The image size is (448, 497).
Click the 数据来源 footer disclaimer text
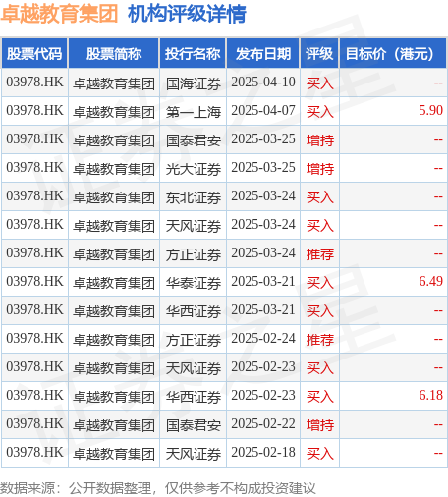pos(158,488)
